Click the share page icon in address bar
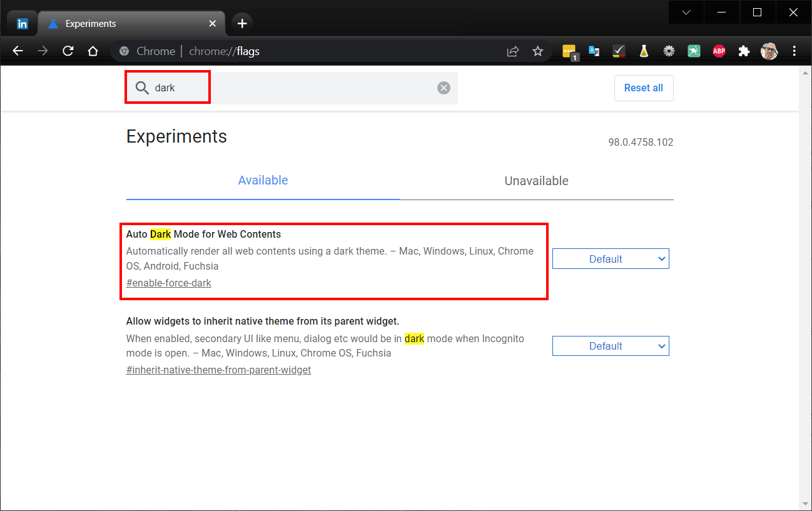 pyautogui.click(x=513, y=51)
